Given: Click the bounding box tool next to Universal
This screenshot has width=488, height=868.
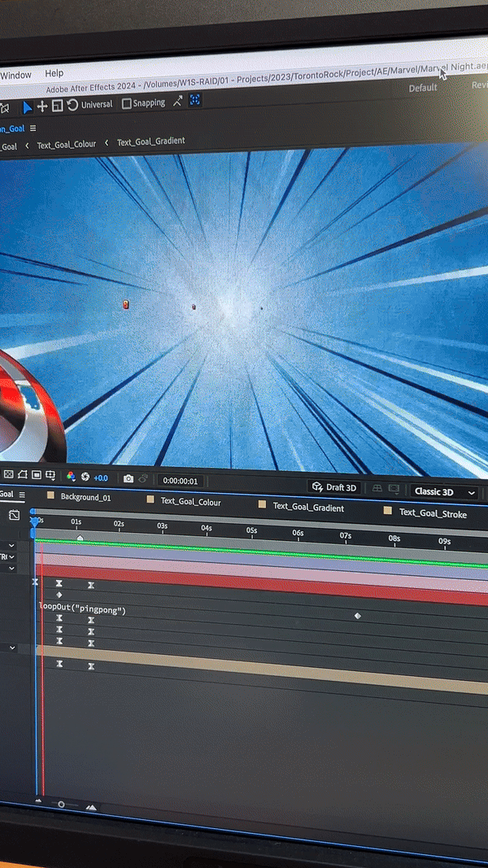Looking at the screenshot, I should click(57, 105).
